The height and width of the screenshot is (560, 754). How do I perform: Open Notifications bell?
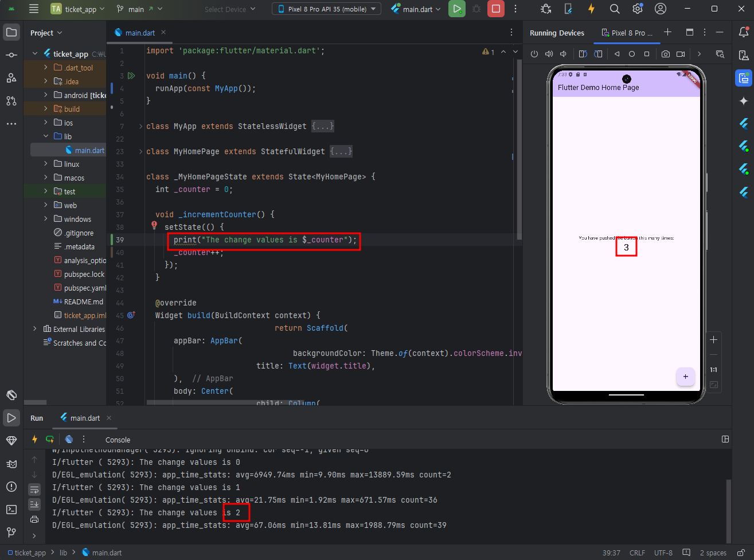pos(744,32)
